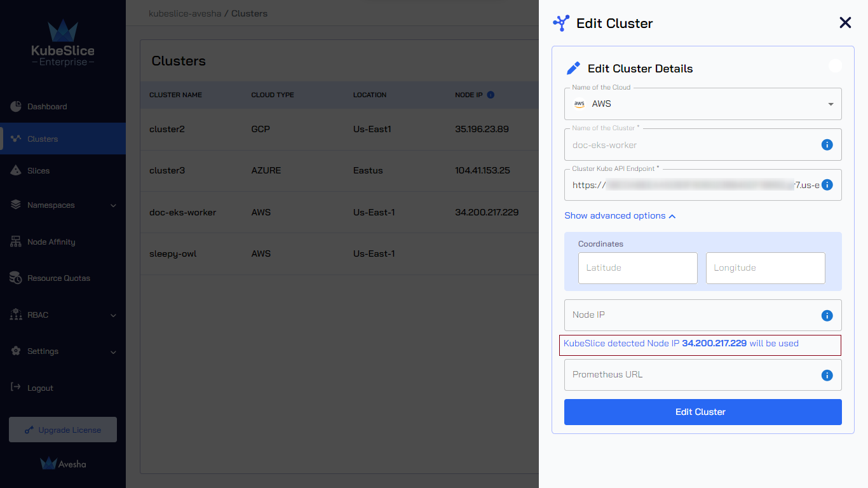Click table cell 34.200.217.229

click(x=487, y=212)
